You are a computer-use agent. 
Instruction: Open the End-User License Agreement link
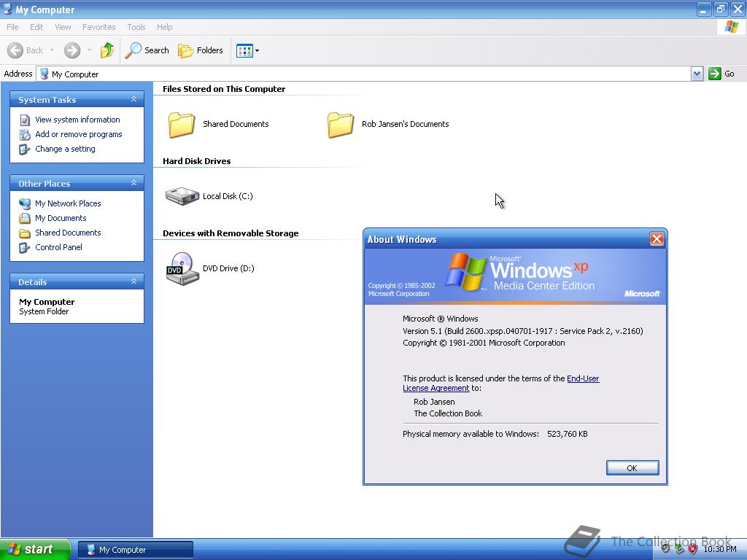583,378
